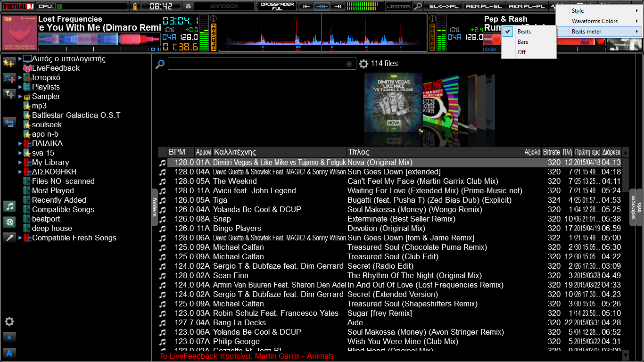Set crossfader to the right arrow position

337,7
